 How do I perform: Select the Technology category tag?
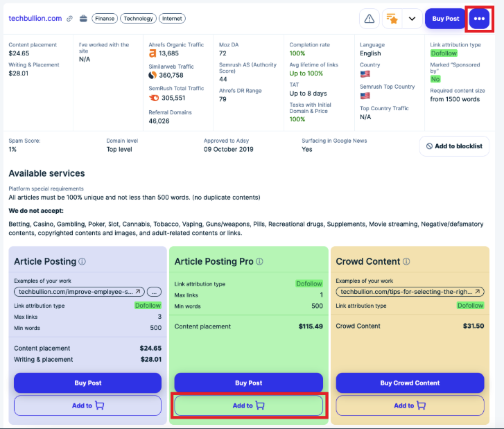138,19
